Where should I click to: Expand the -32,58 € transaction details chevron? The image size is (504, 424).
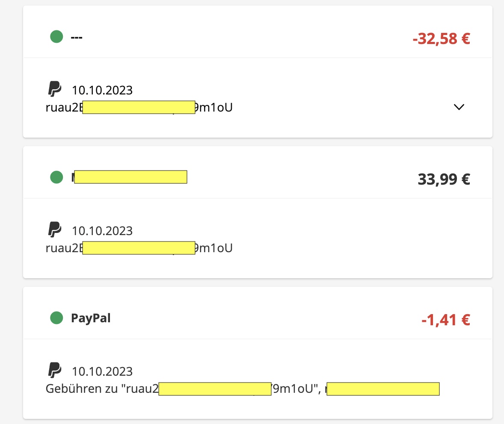pyautogui.click(x=459, y=107)
